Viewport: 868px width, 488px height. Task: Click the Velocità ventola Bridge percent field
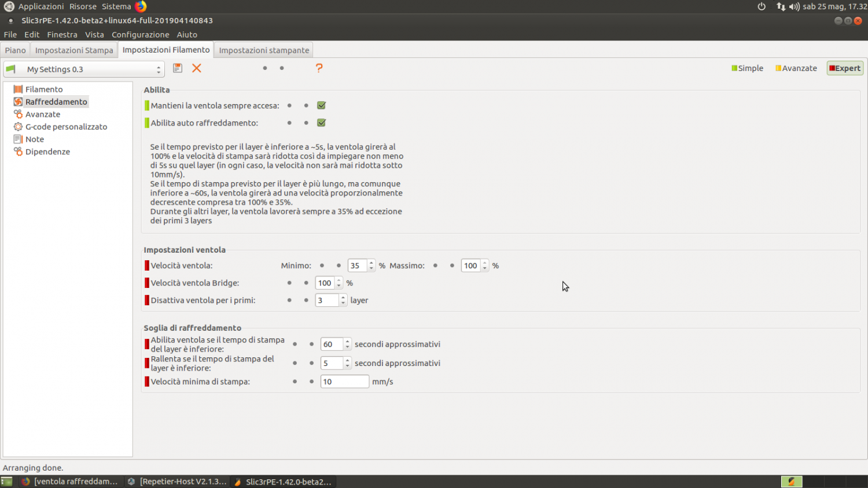[x=325, y=283]
